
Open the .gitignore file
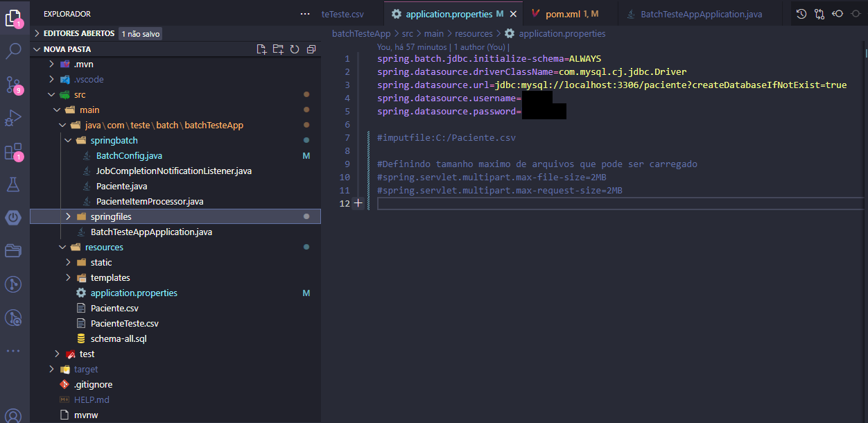click(x=93, y=384)
